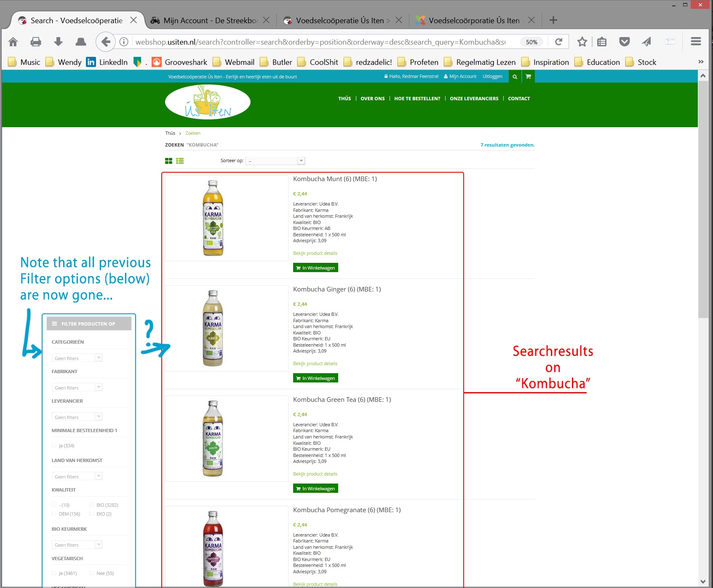Screen dimensions: 713x588
Task: Open the ONZE LEVERANCIERS menu item
Action: (x=474, y=99)
